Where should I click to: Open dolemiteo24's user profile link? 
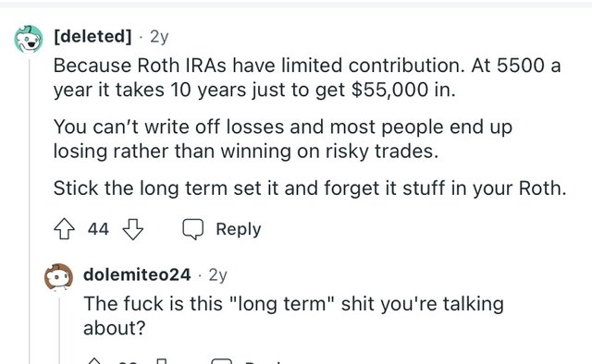(137, 274)
